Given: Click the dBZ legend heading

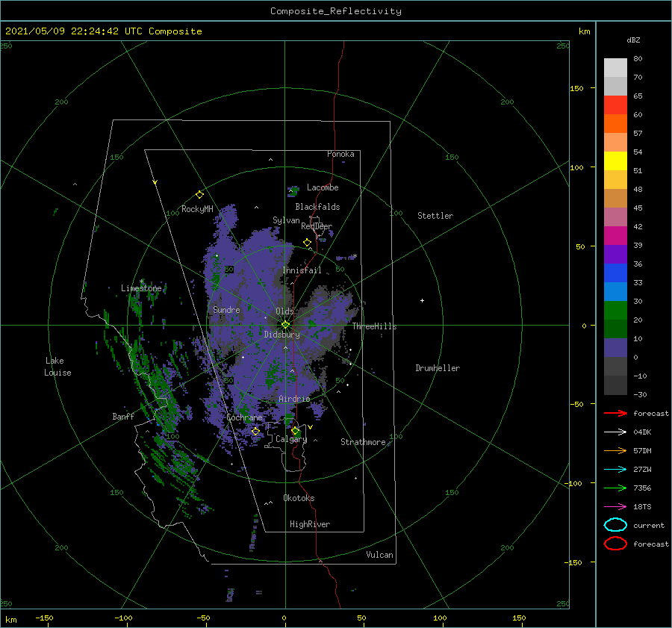Looking at the screenshot, I should click(633, 40).
